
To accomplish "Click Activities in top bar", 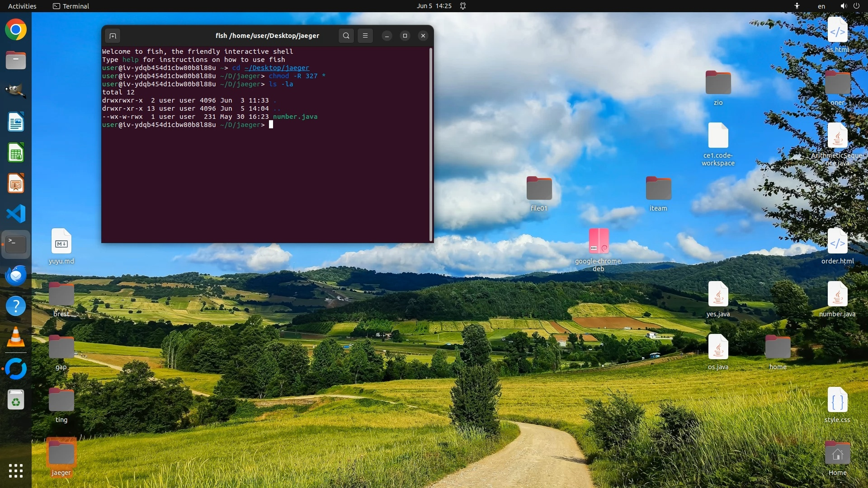I will click(22, 6).
